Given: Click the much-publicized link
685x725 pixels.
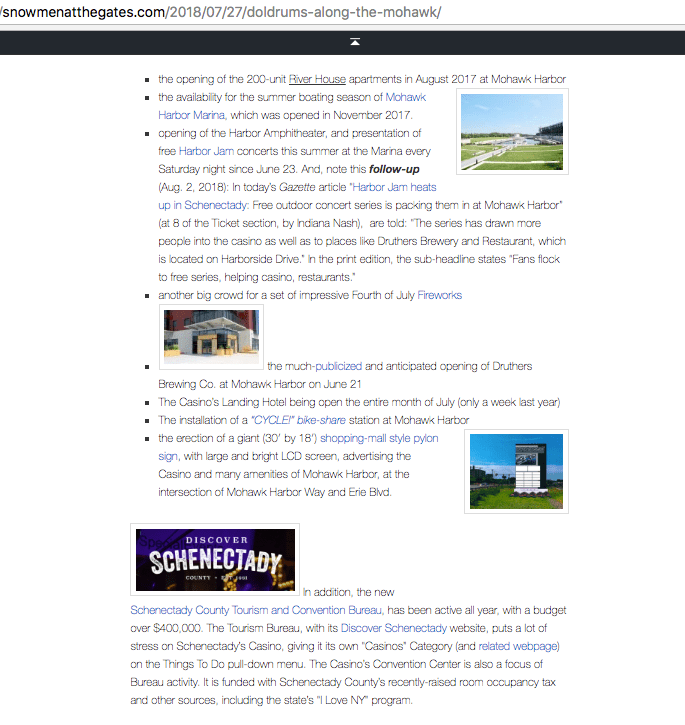Looking at the screenshot, I should point(313,366).
